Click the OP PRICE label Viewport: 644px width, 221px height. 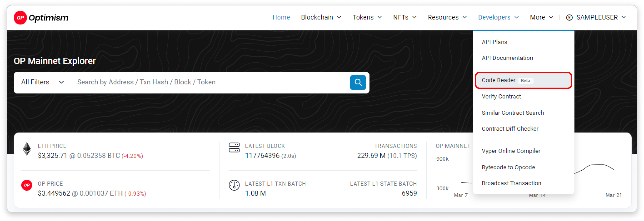[x=50, y=184]
